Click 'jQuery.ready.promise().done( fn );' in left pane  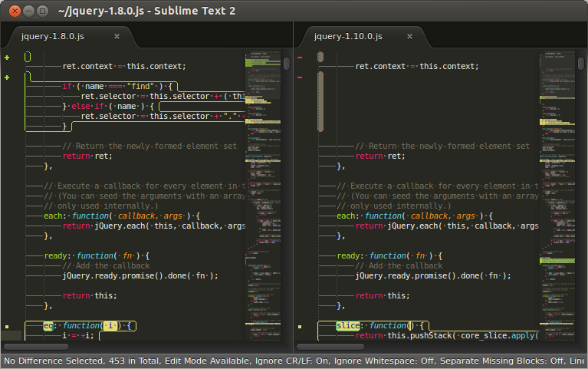pyautogui.click(x=140, y=275)
